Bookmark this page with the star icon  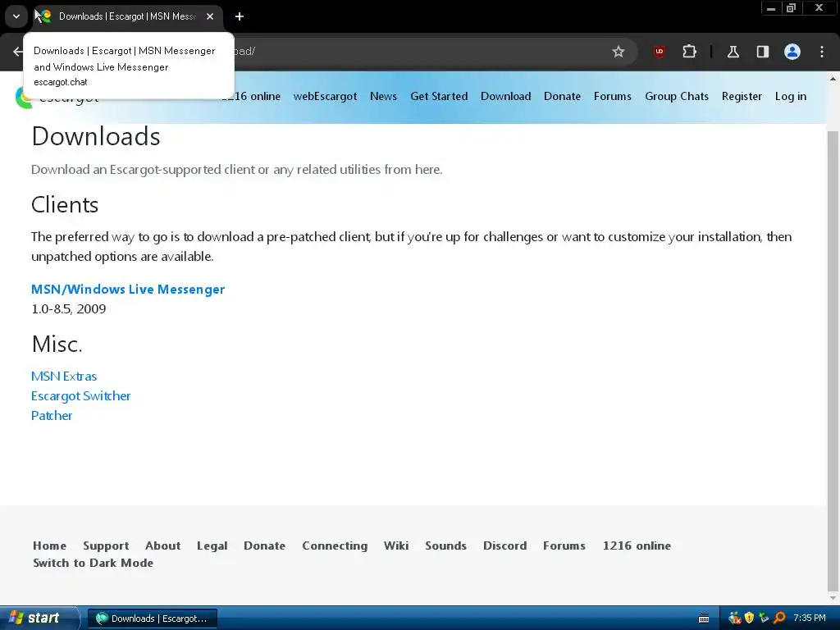coord(619,52)
